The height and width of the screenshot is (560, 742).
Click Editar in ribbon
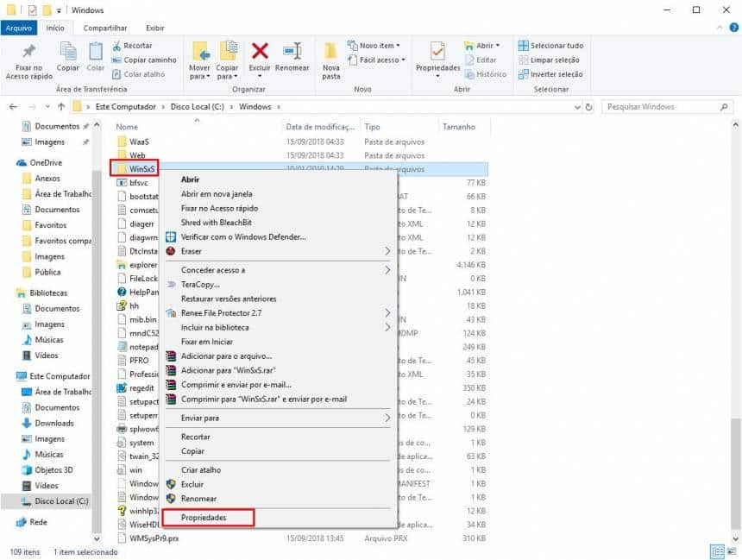click(x=481, y=60)
